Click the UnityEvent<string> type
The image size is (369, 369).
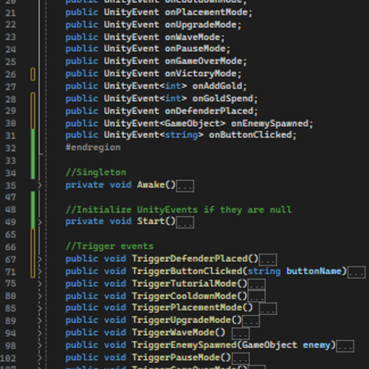tap(154, 135)
